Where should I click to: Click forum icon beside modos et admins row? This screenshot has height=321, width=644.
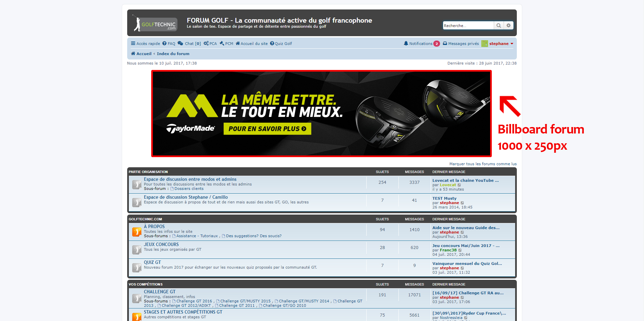tap(137, 184)
